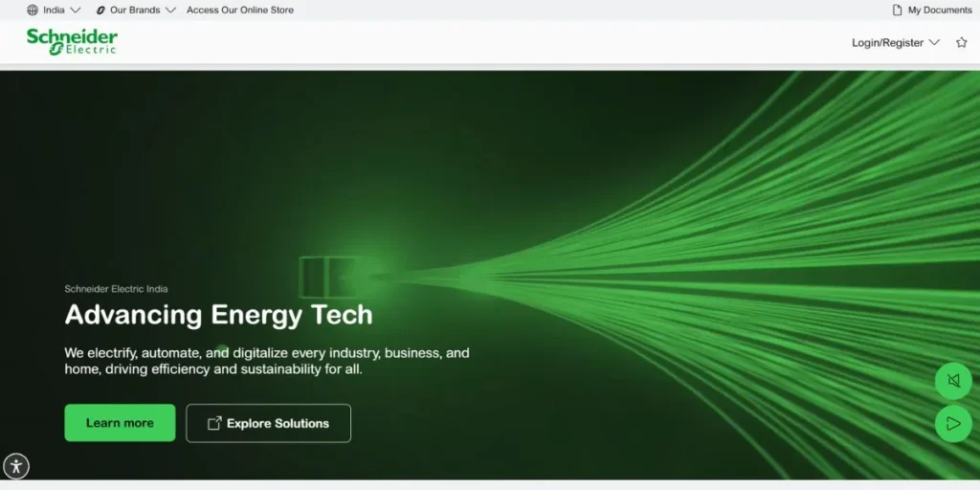Click the globe icon beside India

[33, 10]
